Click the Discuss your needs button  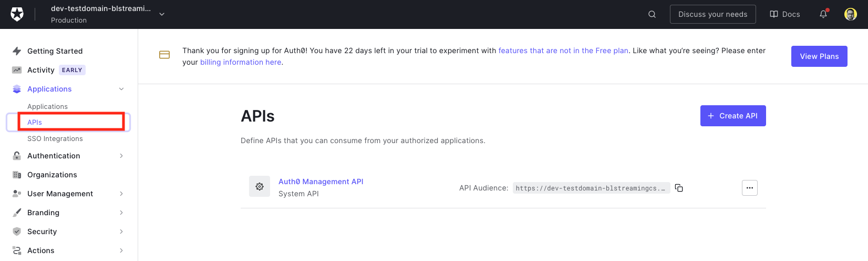(712, 14)
